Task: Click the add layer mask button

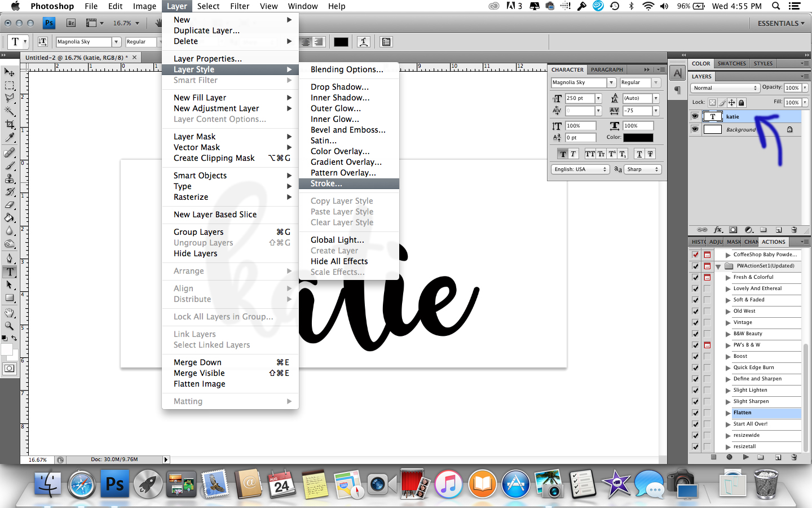Action: (x=733, y=230)
